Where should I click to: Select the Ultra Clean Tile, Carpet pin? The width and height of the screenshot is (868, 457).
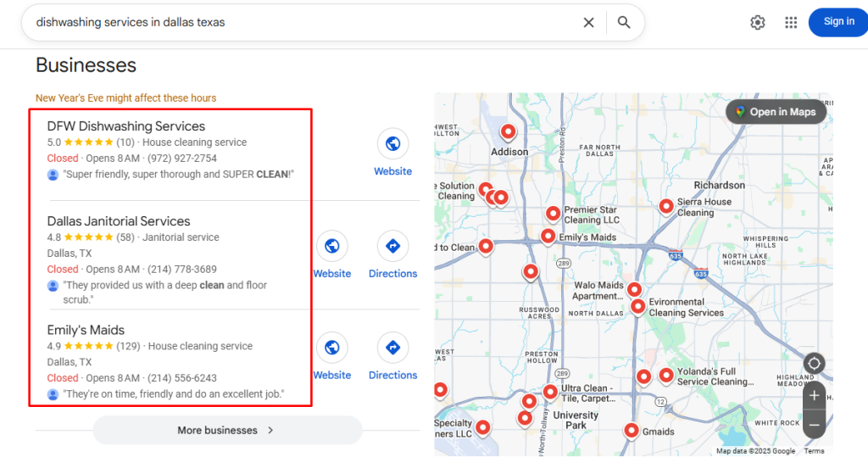(x=549, y=393)
